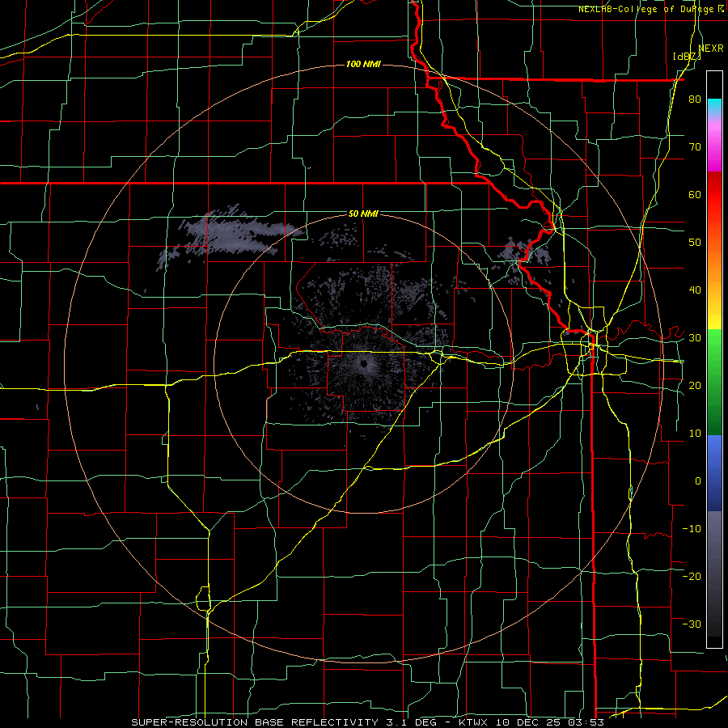Click the radar site dot at the map center

pyautogui.click(x=364, y=363)
